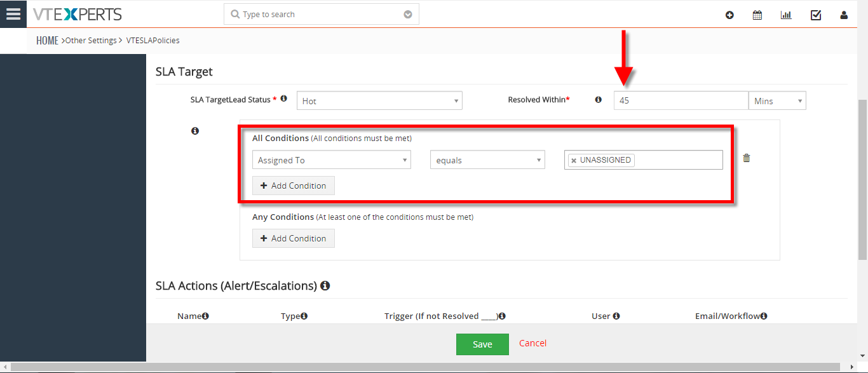Click the red Cancel link
This screenshot has height=373, width=868.
click(532, 343)
